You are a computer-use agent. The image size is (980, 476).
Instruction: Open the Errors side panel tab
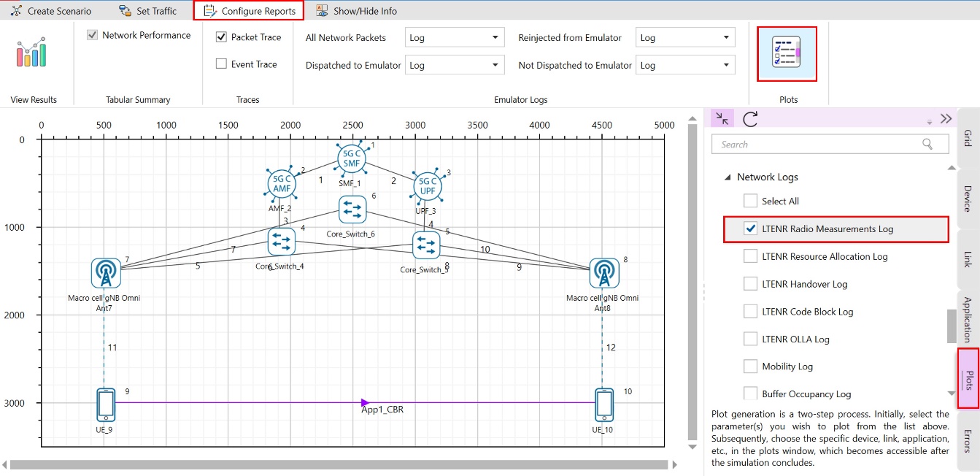968,440
